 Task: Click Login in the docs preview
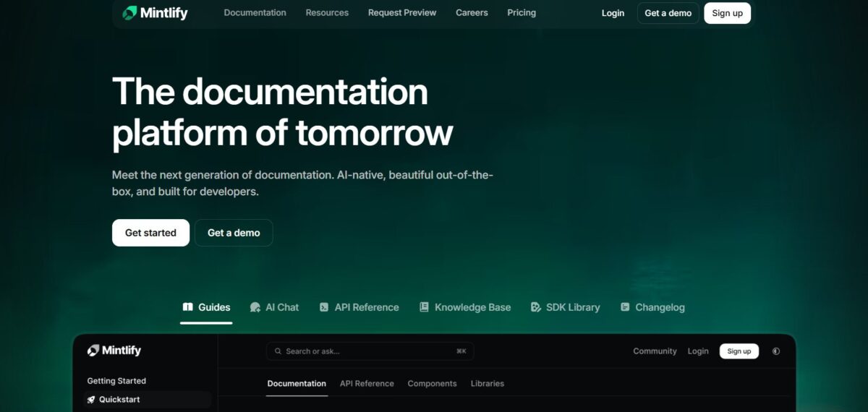click(698, 351)
